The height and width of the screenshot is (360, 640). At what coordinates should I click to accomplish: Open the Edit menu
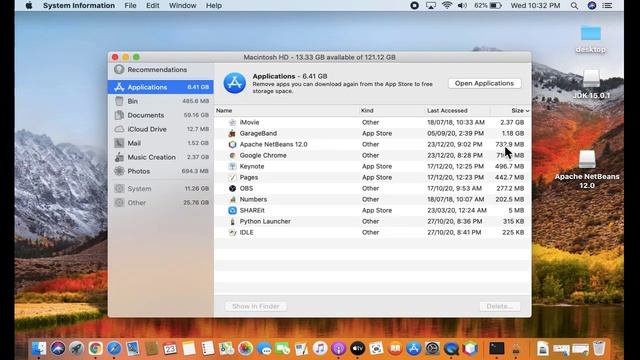tap(153, 6)
